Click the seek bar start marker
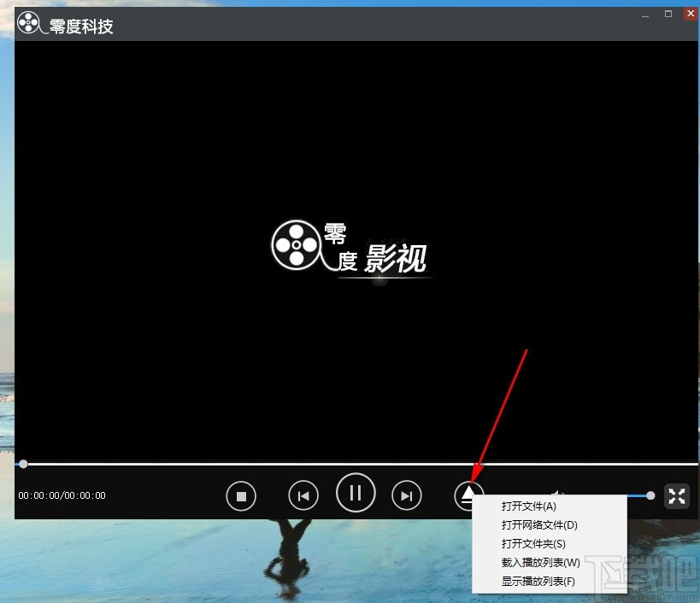This screenshot has height=603, width=700. point(23,464)
